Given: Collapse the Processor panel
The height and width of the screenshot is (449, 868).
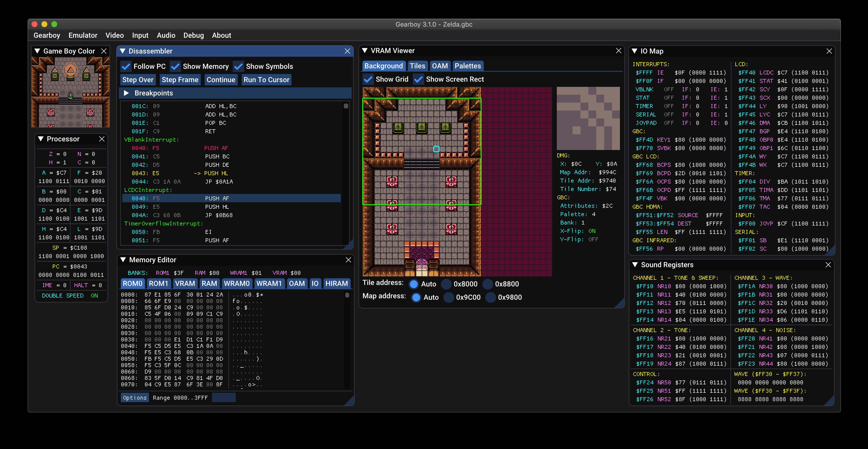Looking at the screenshot, I should 41,139.
